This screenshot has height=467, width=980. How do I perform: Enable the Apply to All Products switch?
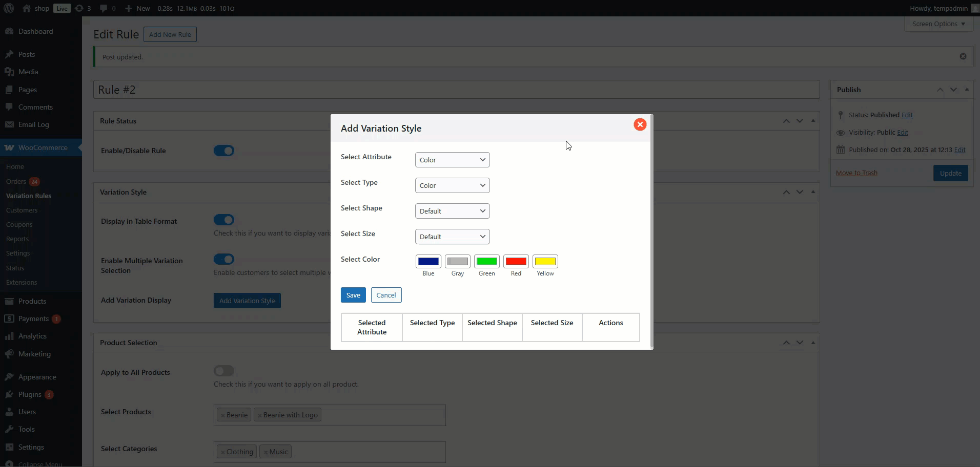(224, 371)
